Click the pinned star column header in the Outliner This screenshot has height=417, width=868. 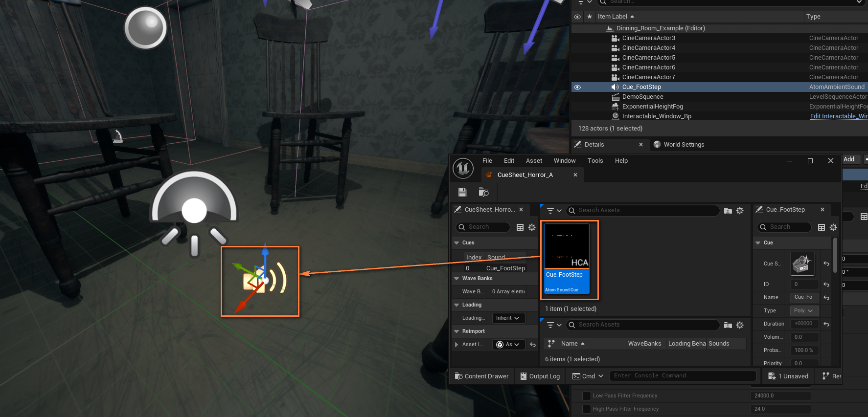point(590,17)
